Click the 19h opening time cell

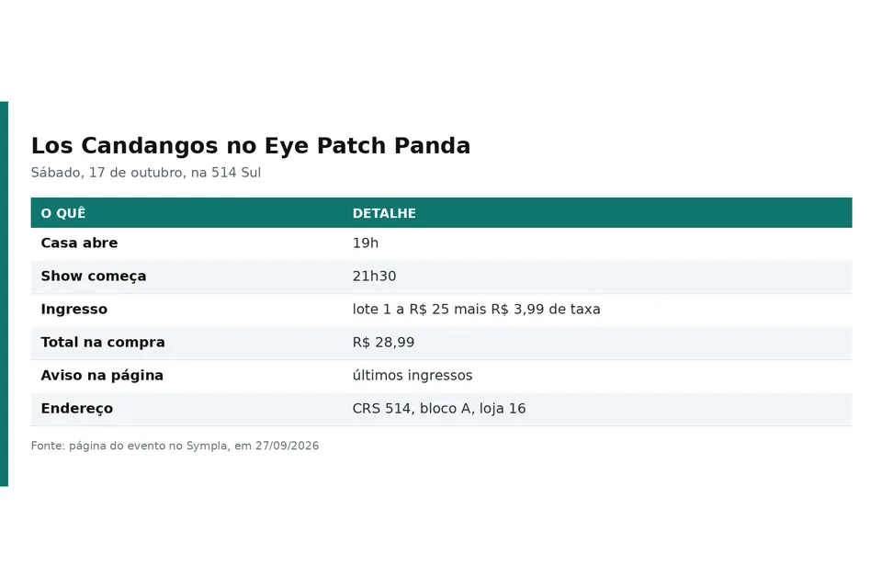pos(366,243)
